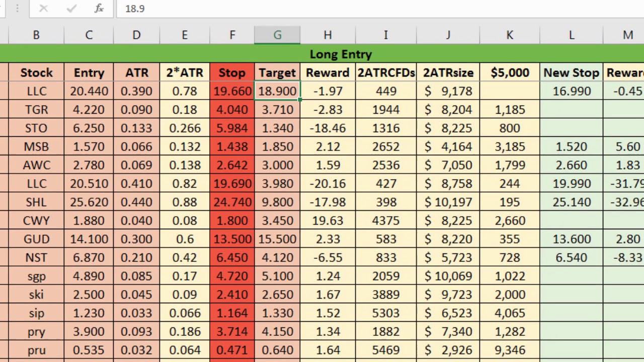The height and width of the screenshot is (362, 644).
Task: Select 2ATRCFDs cell 5303
Action: click(386, 313)
